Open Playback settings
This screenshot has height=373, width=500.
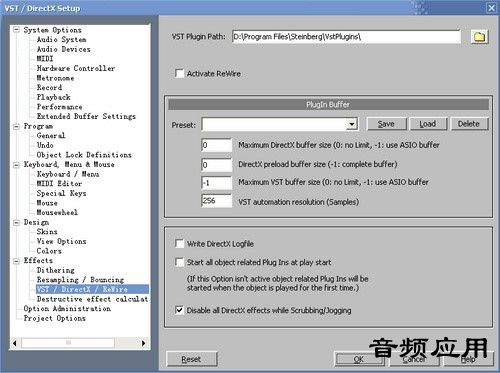click(53, 97)
